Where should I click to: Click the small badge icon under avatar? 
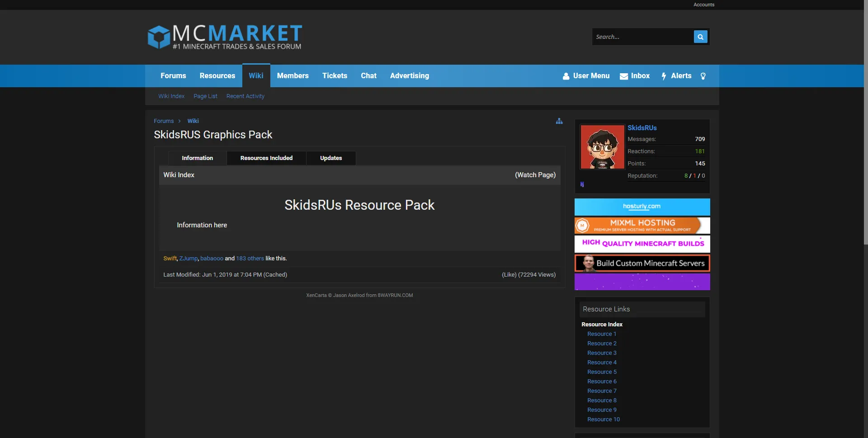[x=582, y=184]
